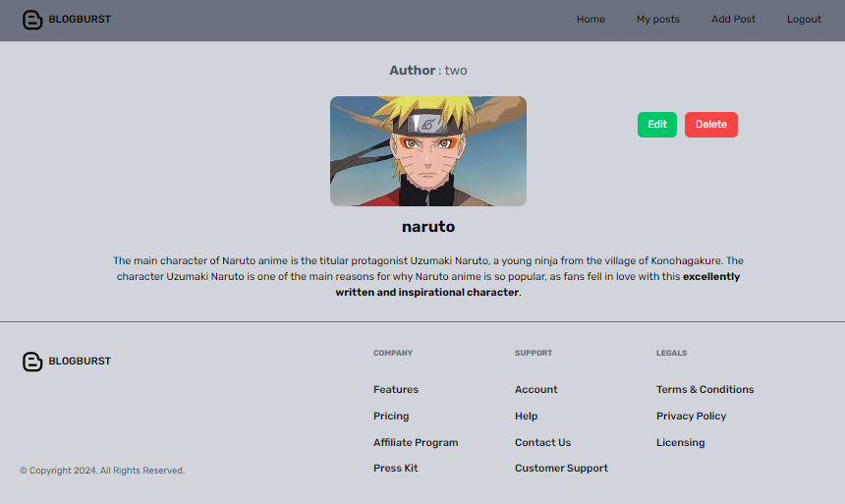Visit the Affiliate Program link
Screen dimensions: 845x504
point(416,442)
